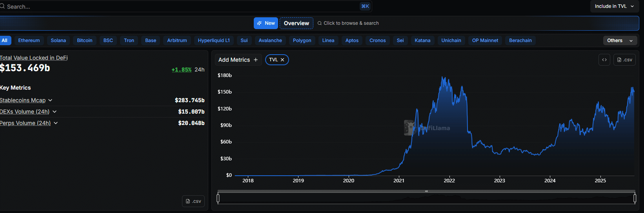644x213 pixels.
Task: Click the search magnifier icon
Action: (x=2, y=6)
